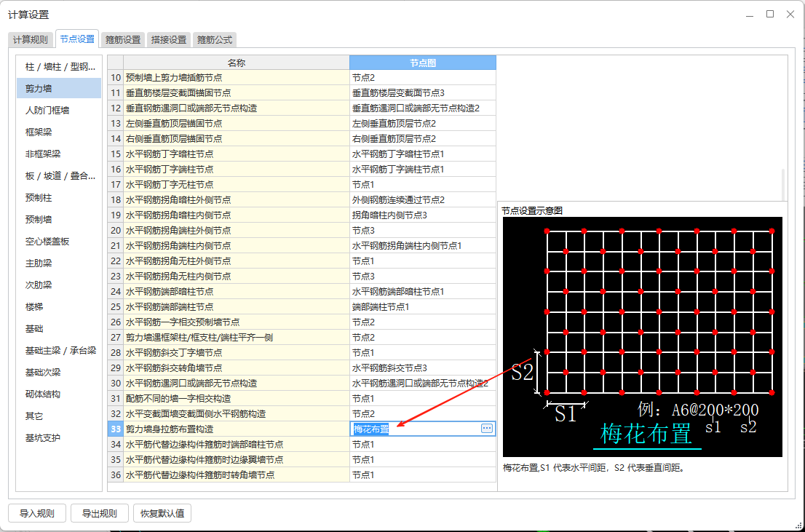The width and height of the screenshot is (805, 532).
Task: Click the 节点图 column header
Action: (x=423, y=63)
